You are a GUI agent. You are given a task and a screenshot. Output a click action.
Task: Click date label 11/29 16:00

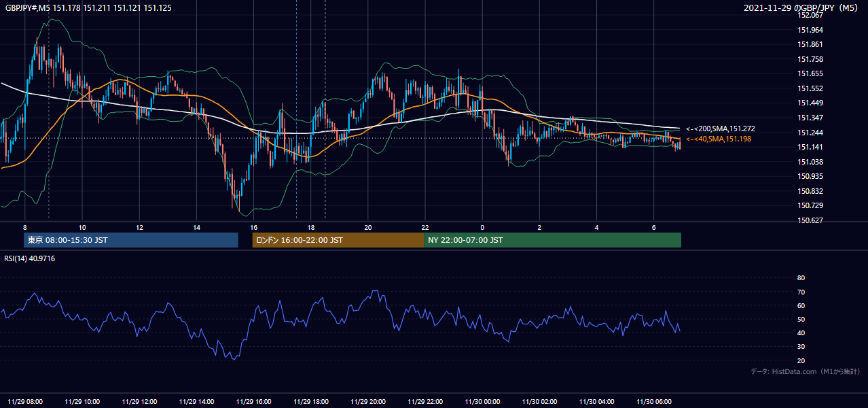click(x=253, y=401)
